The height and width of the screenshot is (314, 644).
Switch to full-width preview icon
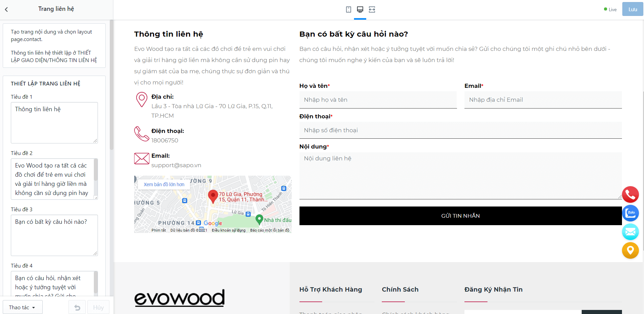pyautogui.click(x=372, y=9)
